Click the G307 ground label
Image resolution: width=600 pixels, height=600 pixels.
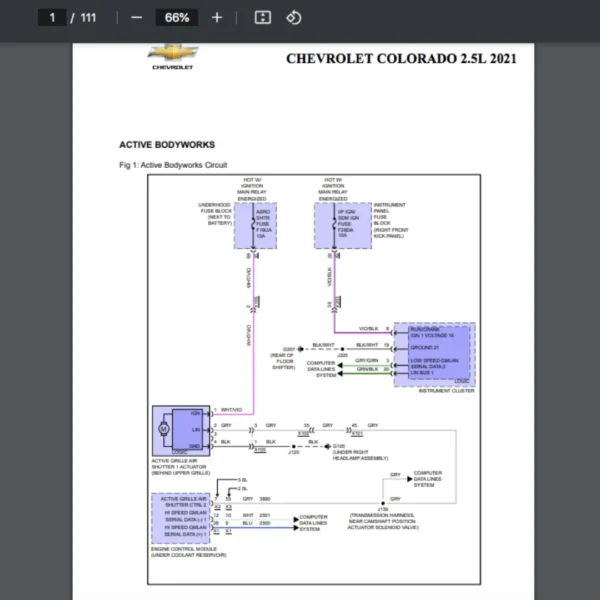[x=289, y=349]
